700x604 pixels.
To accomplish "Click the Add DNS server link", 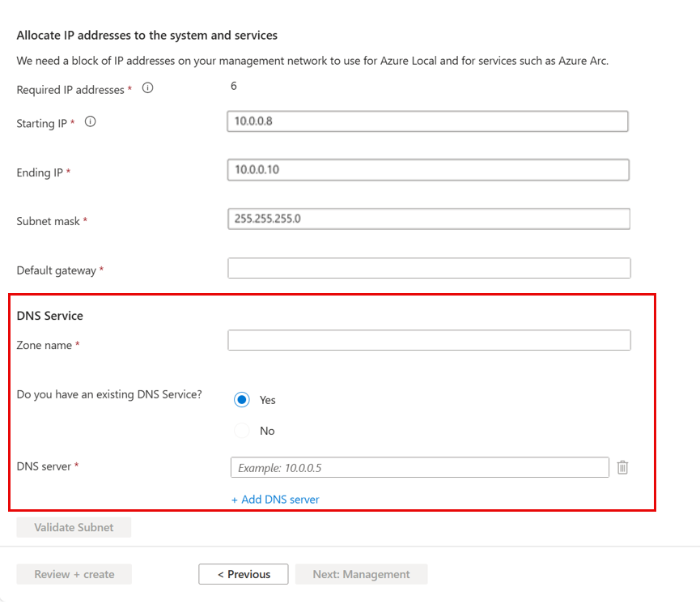I will click(275, 500).
